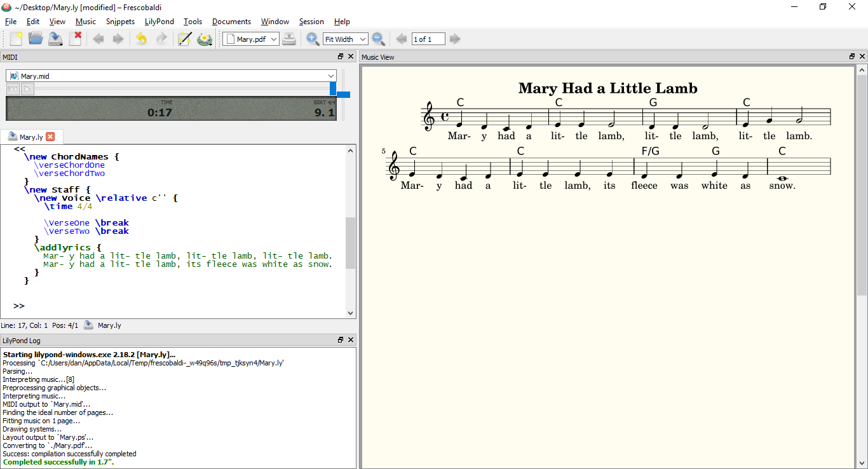Open the Edit menu
The image size is (868, 469).
click(33, 21)
